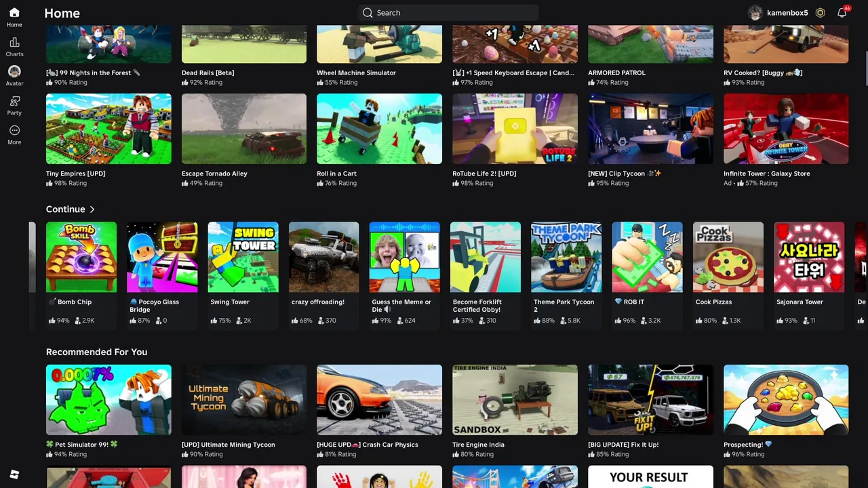Click the RV Cooked? [Buggy] title
Image resolution: width=868 pixels, height=488 pixels.
point(763,73)
